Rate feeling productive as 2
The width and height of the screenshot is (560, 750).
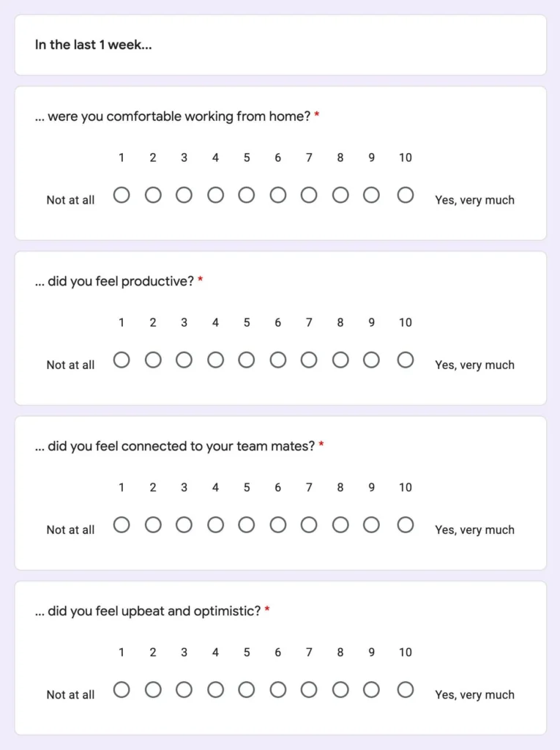coord(153,360)
